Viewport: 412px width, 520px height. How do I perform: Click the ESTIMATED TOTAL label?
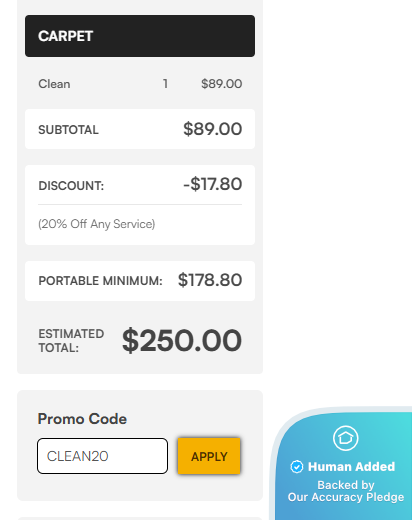coord(71,341)
